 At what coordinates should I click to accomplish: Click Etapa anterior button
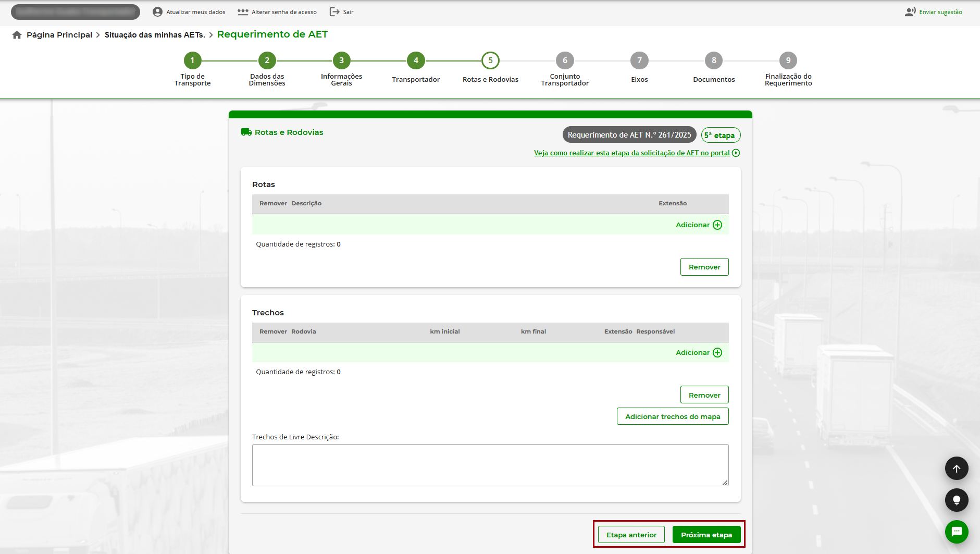631,535
